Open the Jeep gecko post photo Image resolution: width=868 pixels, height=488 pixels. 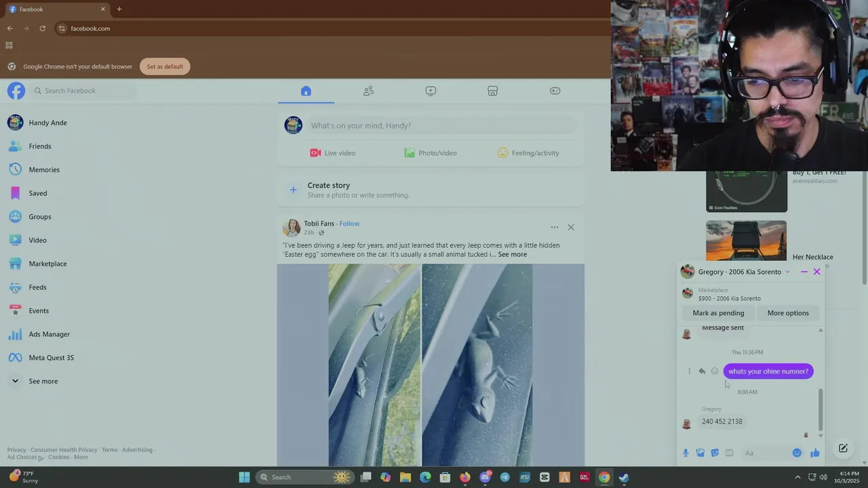(x=431, y=365)
